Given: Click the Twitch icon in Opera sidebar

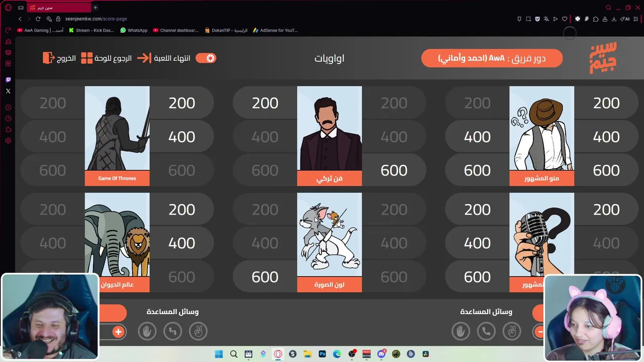Looking at the screenshot, I should (x=8, y=80).
